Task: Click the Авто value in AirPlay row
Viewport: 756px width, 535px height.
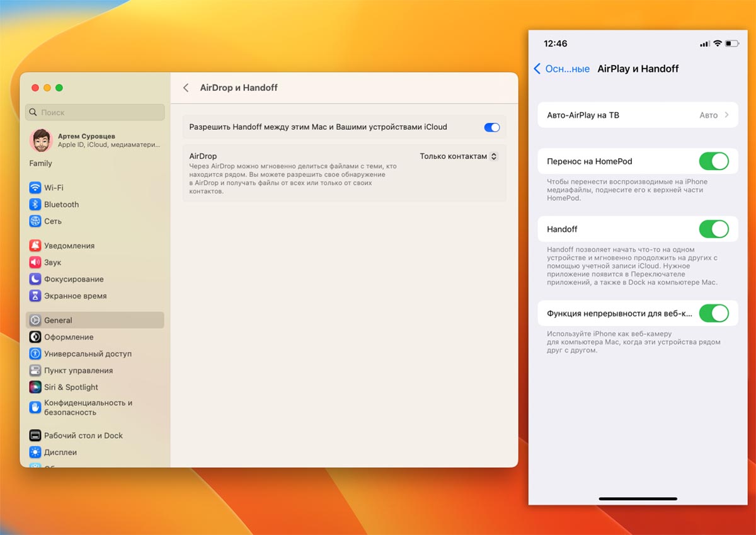Action: (x=708, y=115)
